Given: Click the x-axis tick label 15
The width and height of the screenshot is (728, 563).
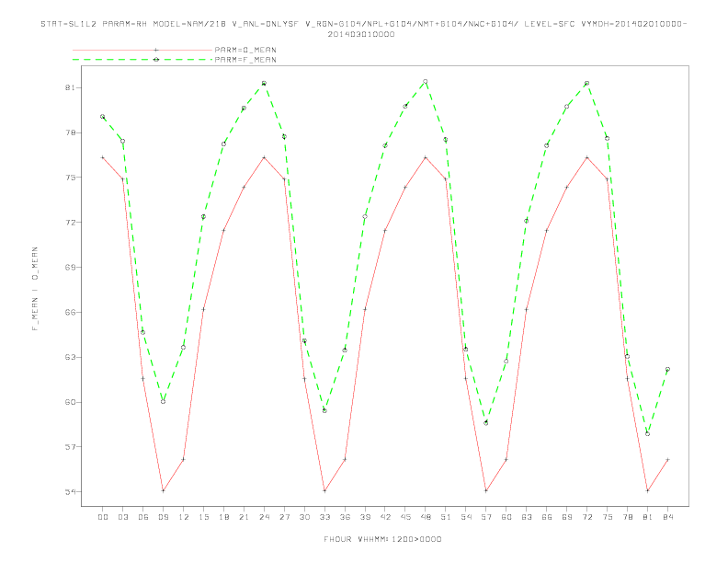Looking at the screenshot, I should (203, 517).
